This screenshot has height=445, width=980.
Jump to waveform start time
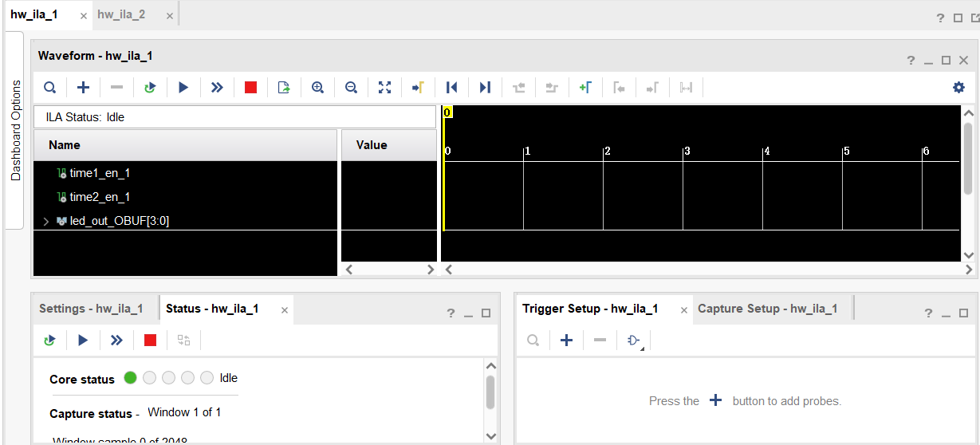451,88
